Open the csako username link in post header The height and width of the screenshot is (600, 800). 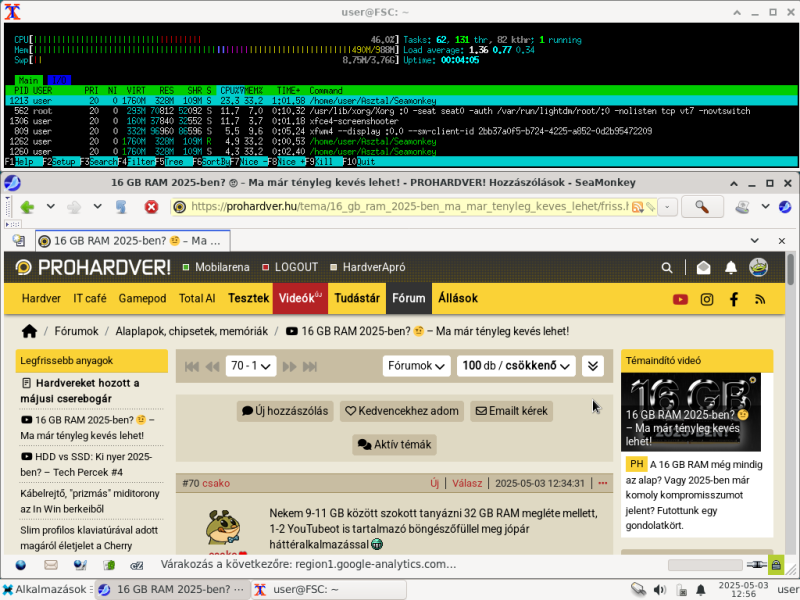tap(216, 483)
